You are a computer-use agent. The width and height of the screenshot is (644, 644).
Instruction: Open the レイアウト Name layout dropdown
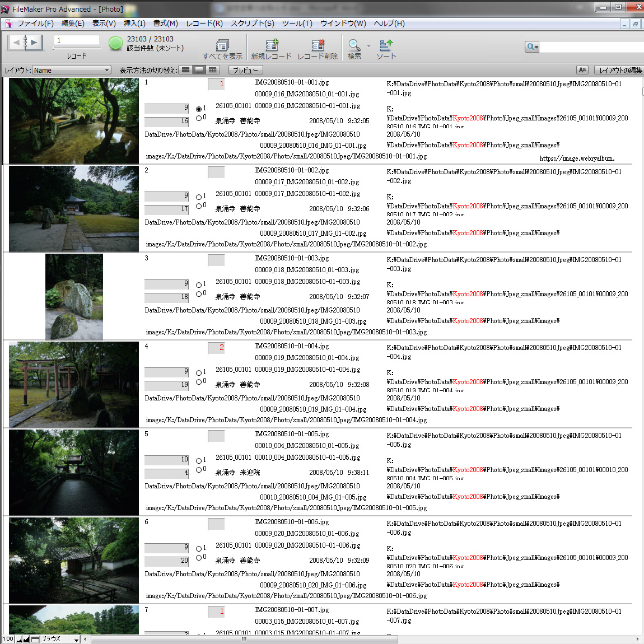[72, 70]
